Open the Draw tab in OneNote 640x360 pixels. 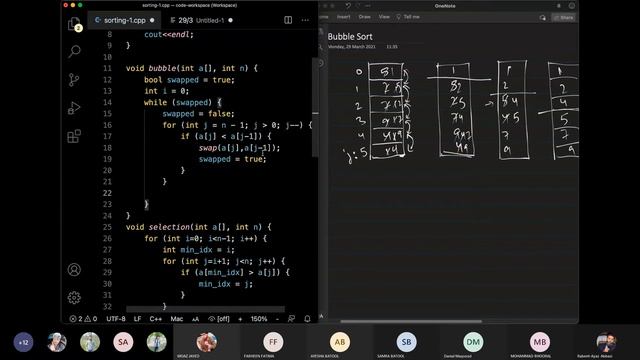point(364,17)
